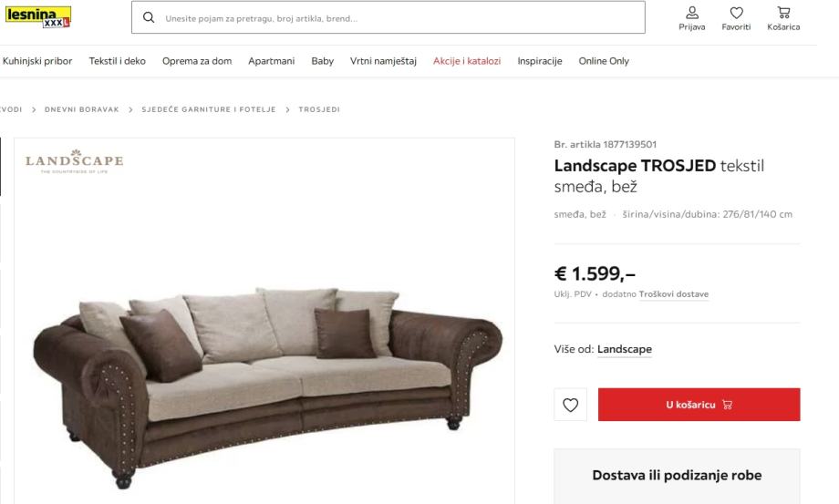Click the search magnifier icon

point(149,17)
